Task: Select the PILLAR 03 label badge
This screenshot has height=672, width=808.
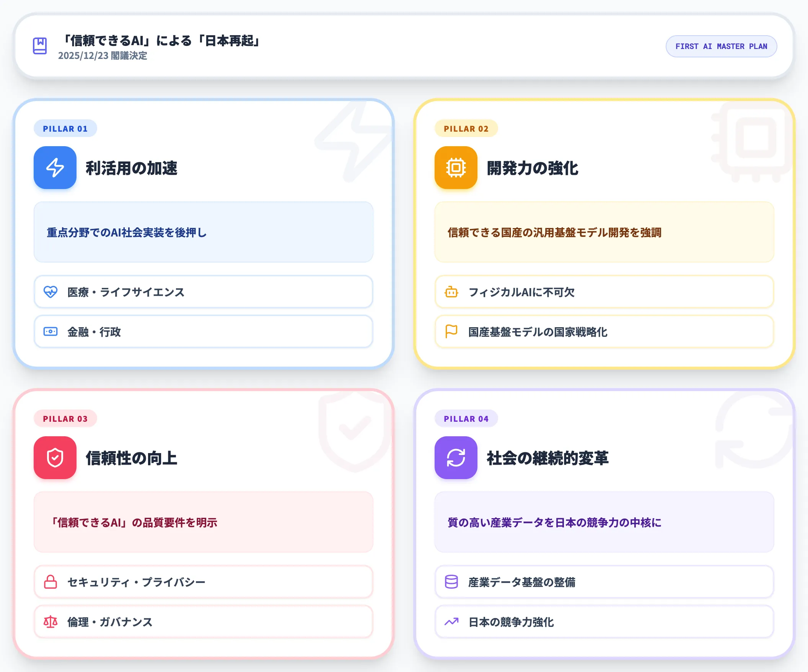Action: point(65,419)
